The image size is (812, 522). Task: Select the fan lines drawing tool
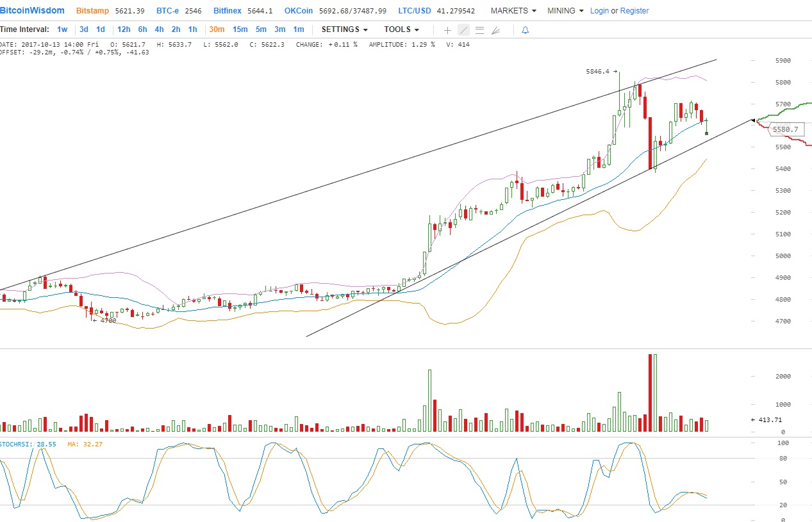pyautogui.click(x=495, y=30)
